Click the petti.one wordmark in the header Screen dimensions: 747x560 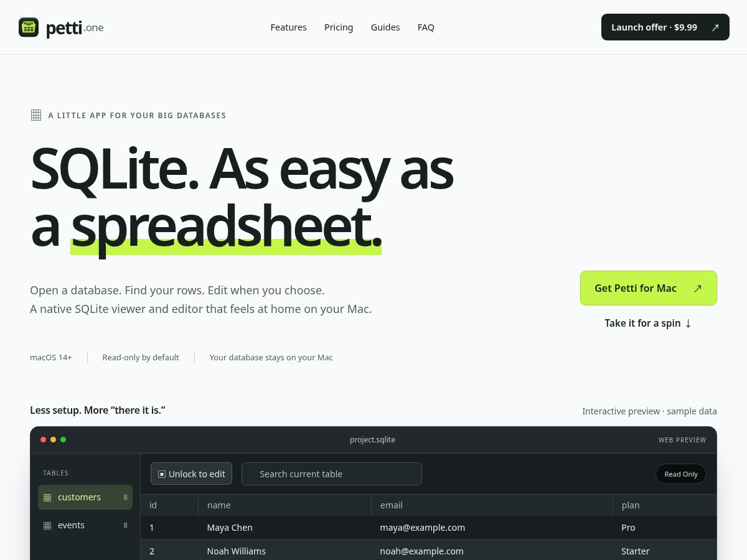click(x=75, y=28)
